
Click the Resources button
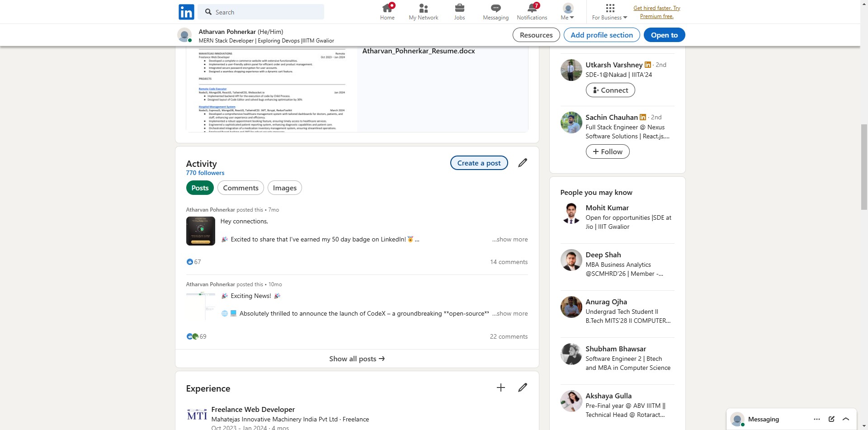coord(536,35)
